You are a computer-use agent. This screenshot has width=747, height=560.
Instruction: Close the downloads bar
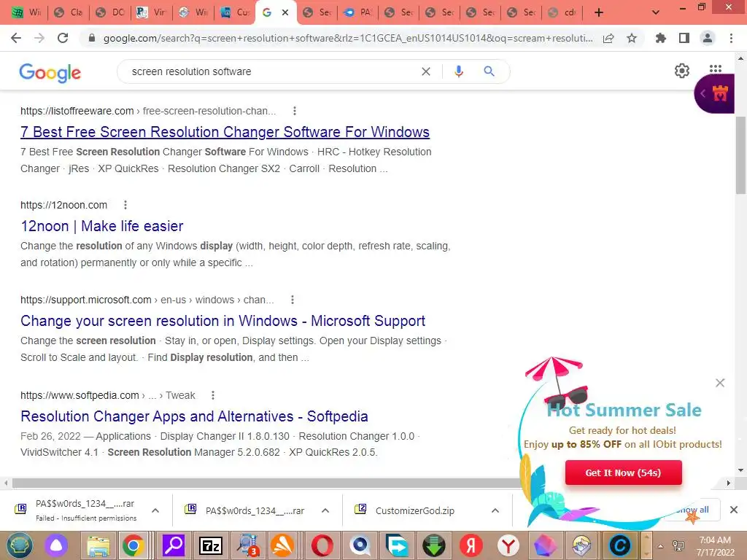click(734, 510)
